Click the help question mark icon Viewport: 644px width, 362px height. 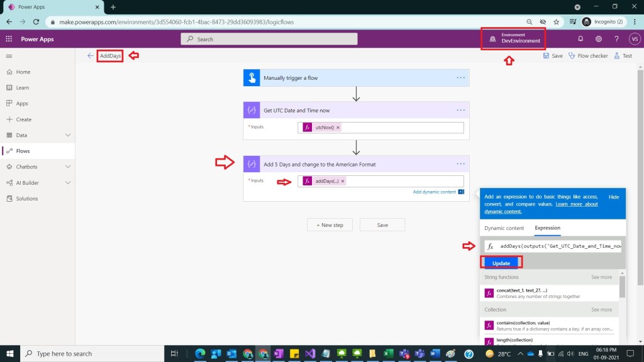(616, 39)
